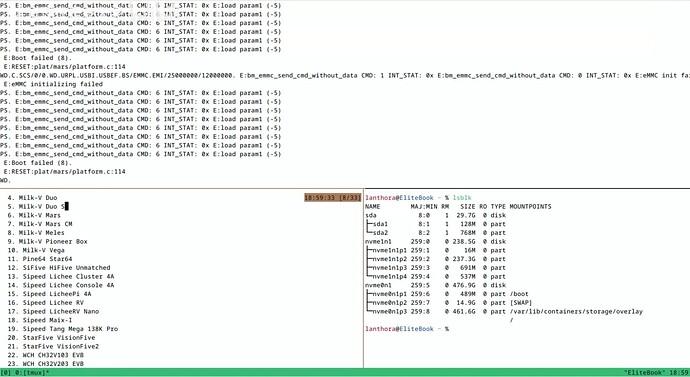Select the nvme0n1p3 partition row
The width and height of the screenshot is (690, 377).
click(504, 311)
